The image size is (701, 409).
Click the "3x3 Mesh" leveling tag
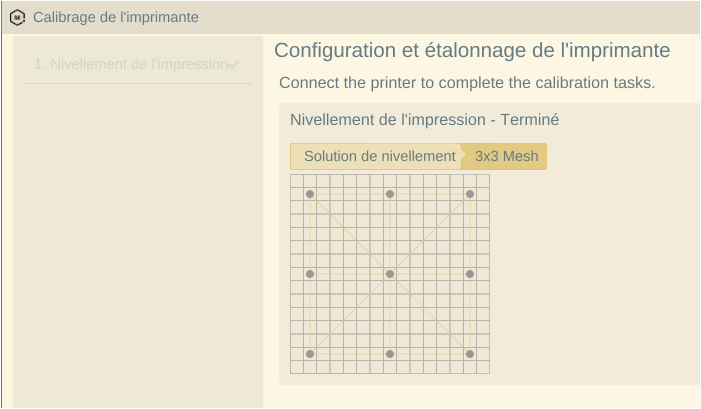(x=507, y=156)
